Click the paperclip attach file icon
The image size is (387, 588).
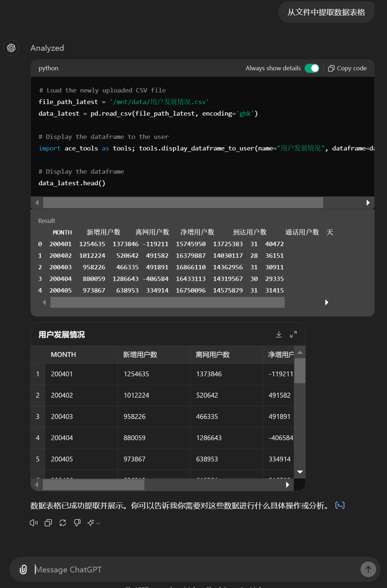(23, 570)
